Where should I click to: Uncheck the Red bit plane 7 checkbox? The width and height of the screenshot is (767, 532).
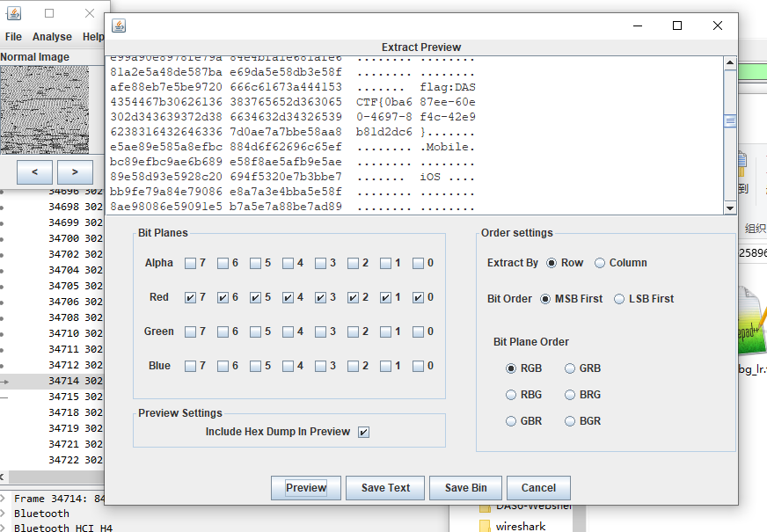click(191, 297)
